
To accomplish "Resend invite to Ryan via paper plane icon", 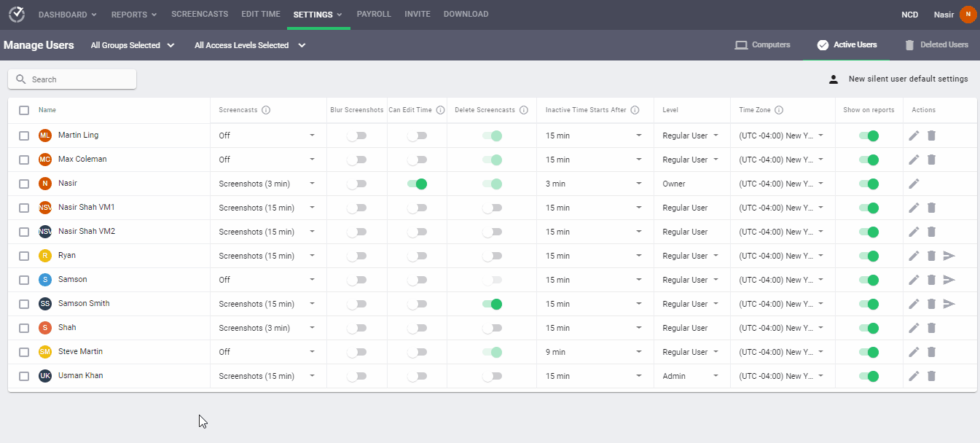I will click(x=949, y=255).
